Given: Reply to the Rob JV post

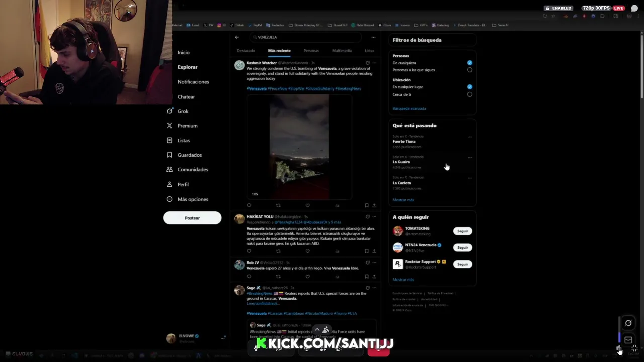Looking at the screenshot, I should pyautogui.click(x=249, y=276).
